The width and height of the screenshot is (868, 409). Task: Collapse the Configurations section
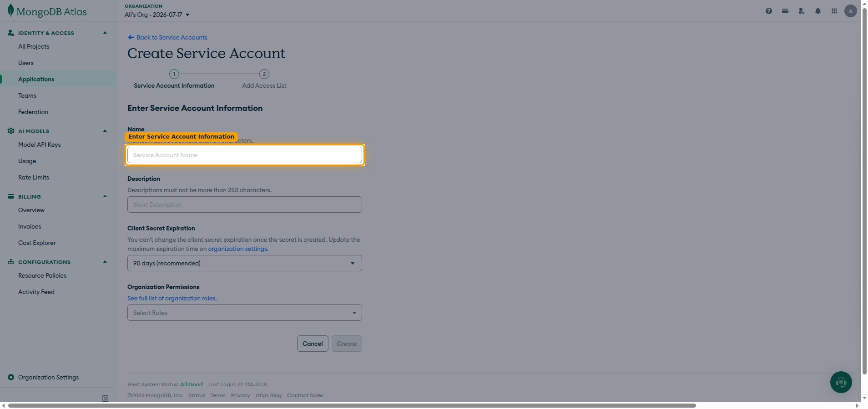[105, 262]
